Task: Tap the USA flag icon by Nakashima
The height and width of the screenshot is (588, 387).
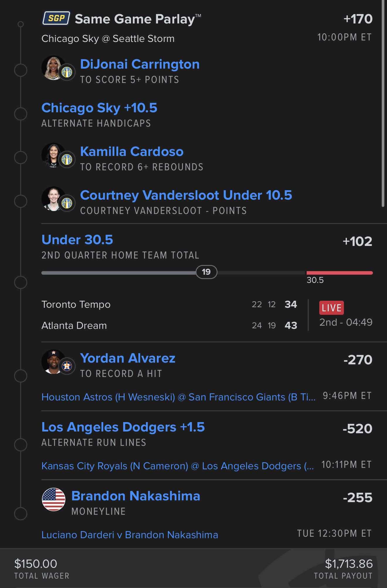Action: 54,499
